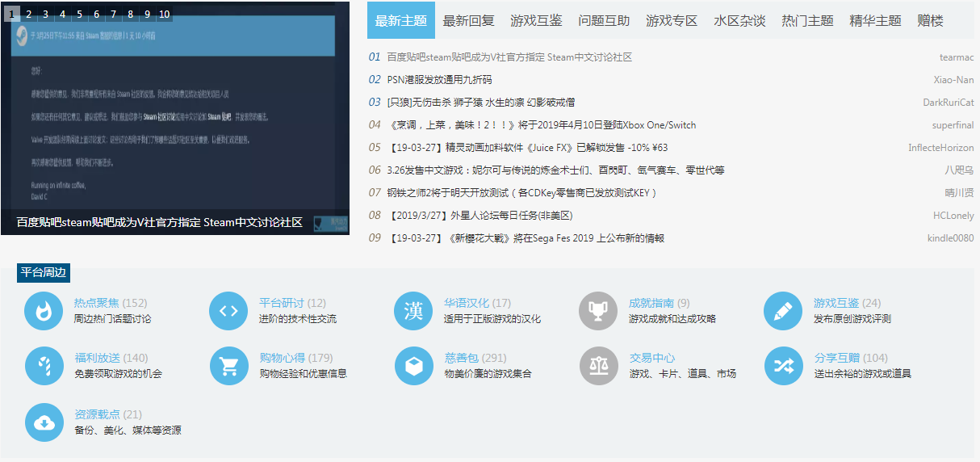View user tearmac's profile
This screenshot has height=462, width=980.
click(x=957, y=57)
